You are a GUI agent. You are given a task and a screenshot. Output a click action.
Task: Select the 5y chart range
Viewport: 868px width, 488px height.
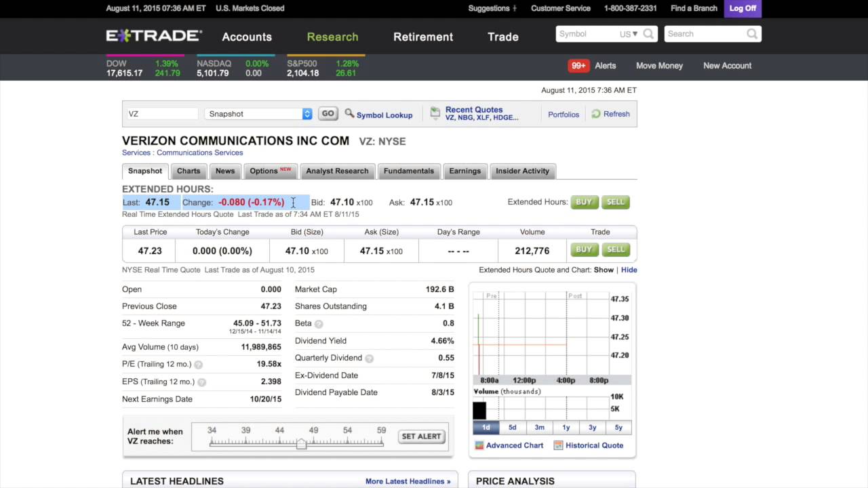pyautogui.click(x=618, y=428)
